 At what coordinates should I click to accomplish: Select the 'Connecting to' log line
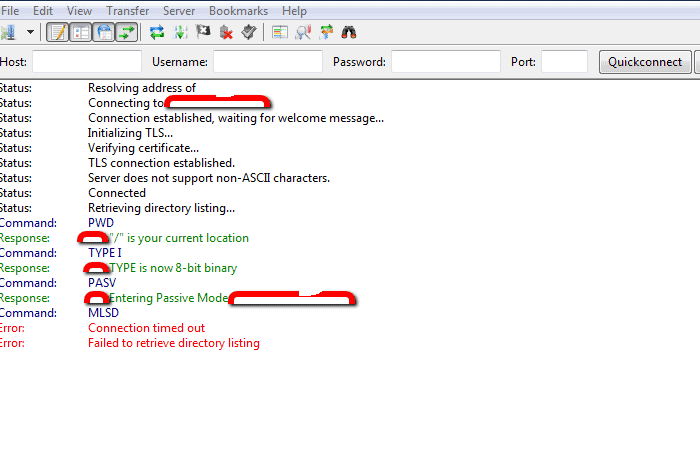tap(126, 103)
